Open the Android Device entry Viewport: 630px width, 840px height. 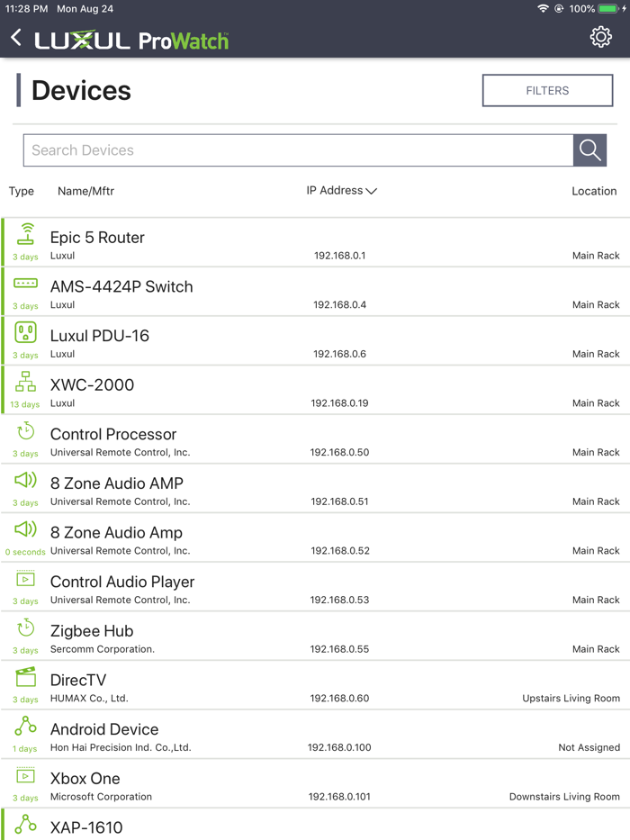pos(315,735)
